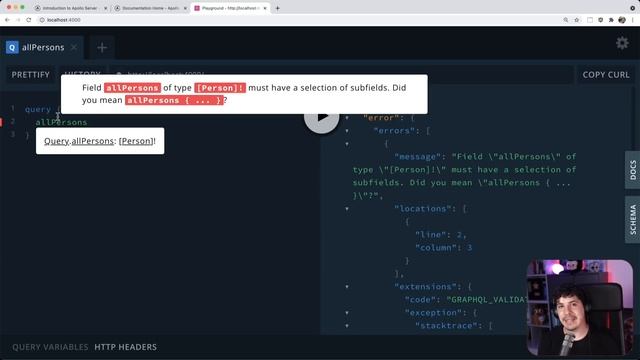Image resolution: width=640 pixels, height=360 pixels.
Task: Collapse the "locations" array node
Action: tap(347, 209)
